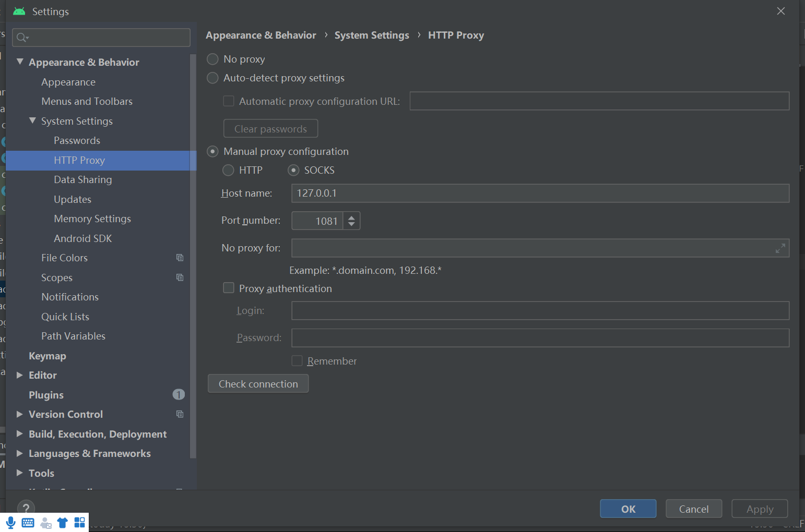Open the Android SDK settings page
This screenshot has width=805, height=532.
pos(82,238)
